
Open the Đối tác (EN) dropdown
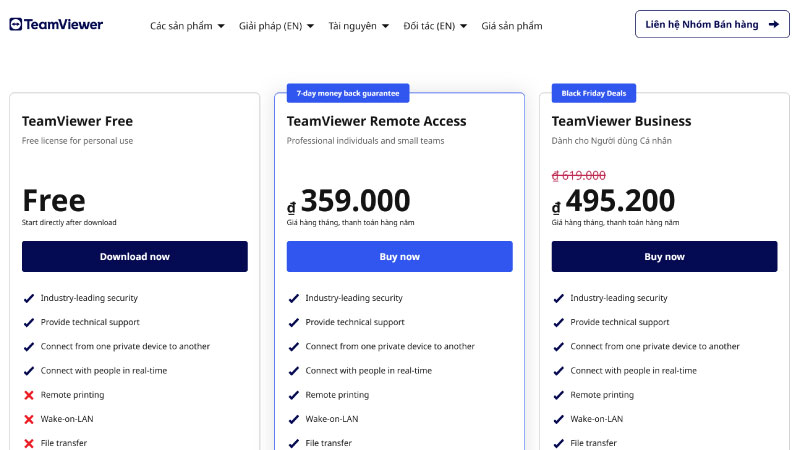click(x=434, y=26)
